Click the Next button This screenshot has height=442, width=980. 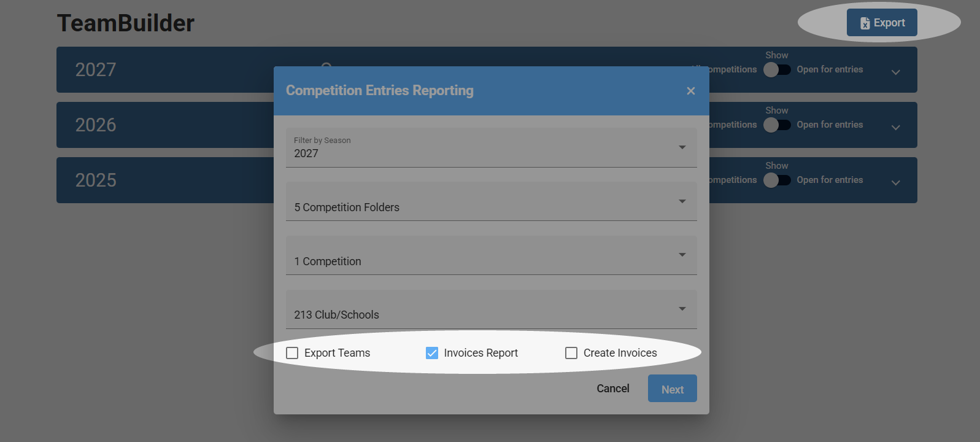(x=673, y=389)
